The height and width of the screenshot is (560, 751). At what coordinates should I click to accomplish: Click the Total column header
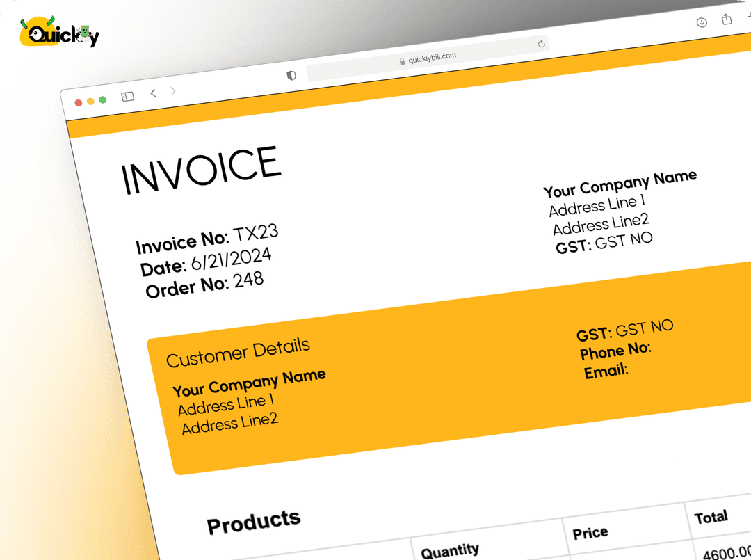click(x=711, y=518)
